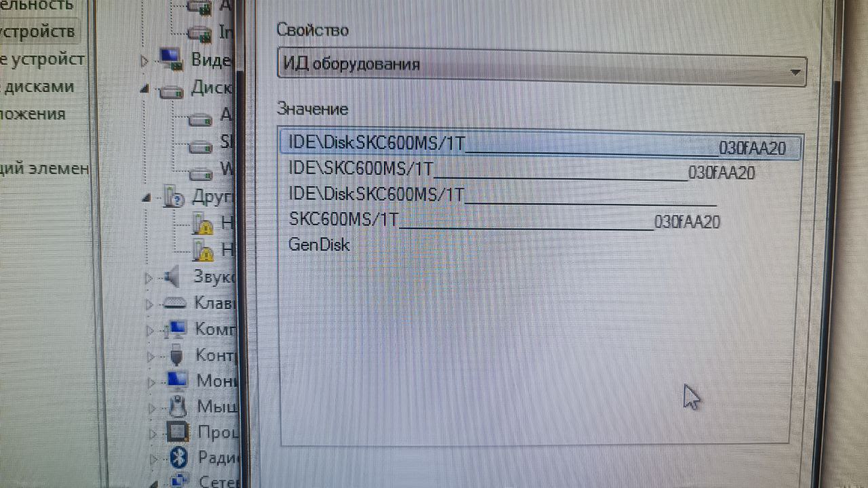
Task: Click the speaker icon beside 'Звук'
Action: tap(173, 276)
